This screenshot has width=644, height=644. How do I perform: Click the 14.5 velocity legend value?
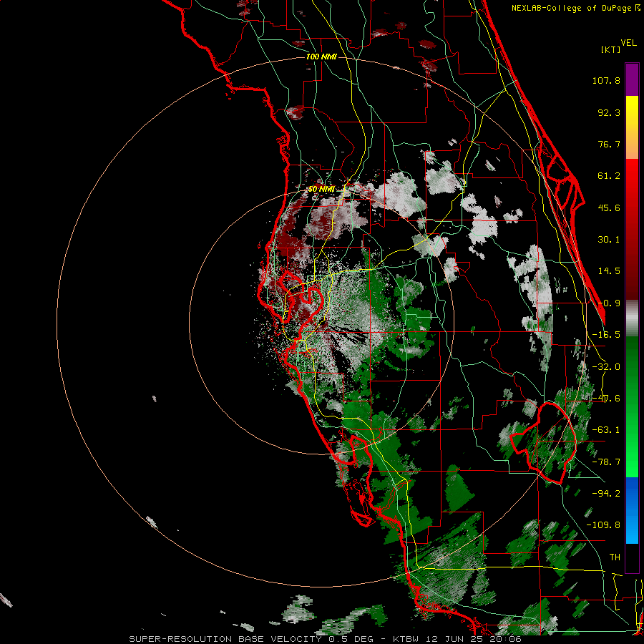[x=609, y=271]
